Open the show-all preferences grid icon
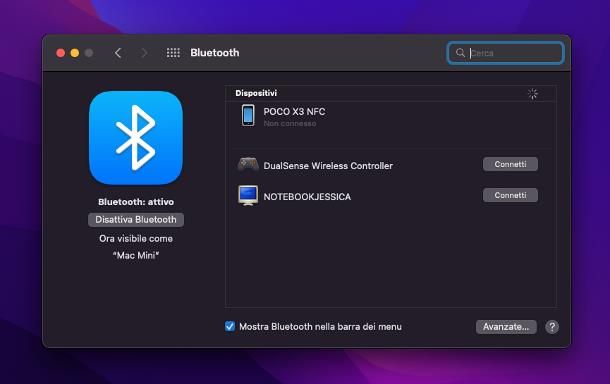610x384 pixels. (x=173, y=53)
